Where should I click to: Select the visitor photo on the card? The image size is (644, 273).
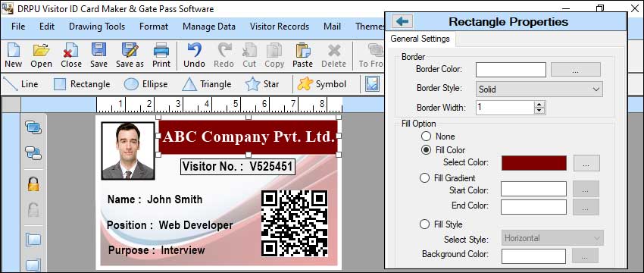[128, 151]
